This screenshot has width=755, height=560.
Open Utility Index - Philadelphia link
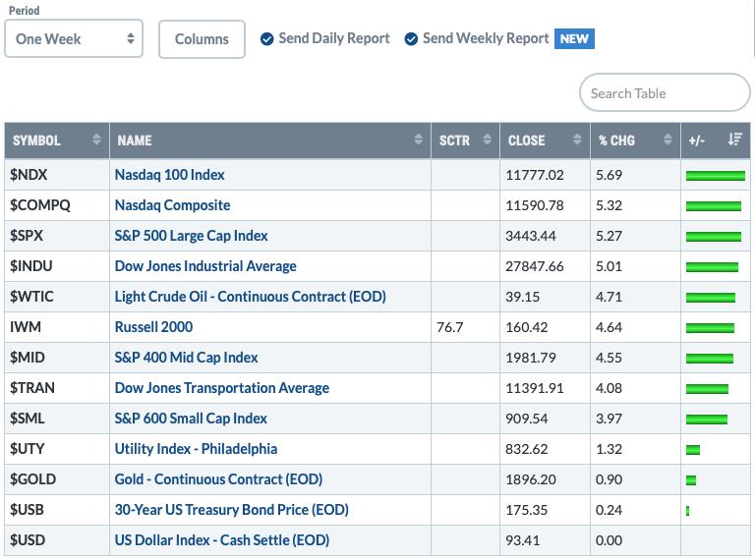(x=196, y=449)
